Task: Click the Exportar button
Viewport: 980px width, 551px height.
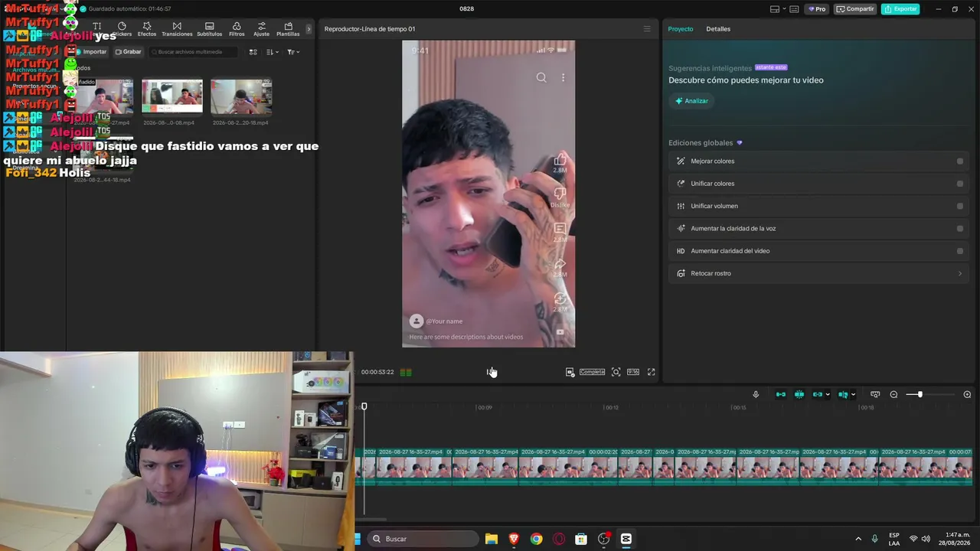Action: (x=900, y=9)
